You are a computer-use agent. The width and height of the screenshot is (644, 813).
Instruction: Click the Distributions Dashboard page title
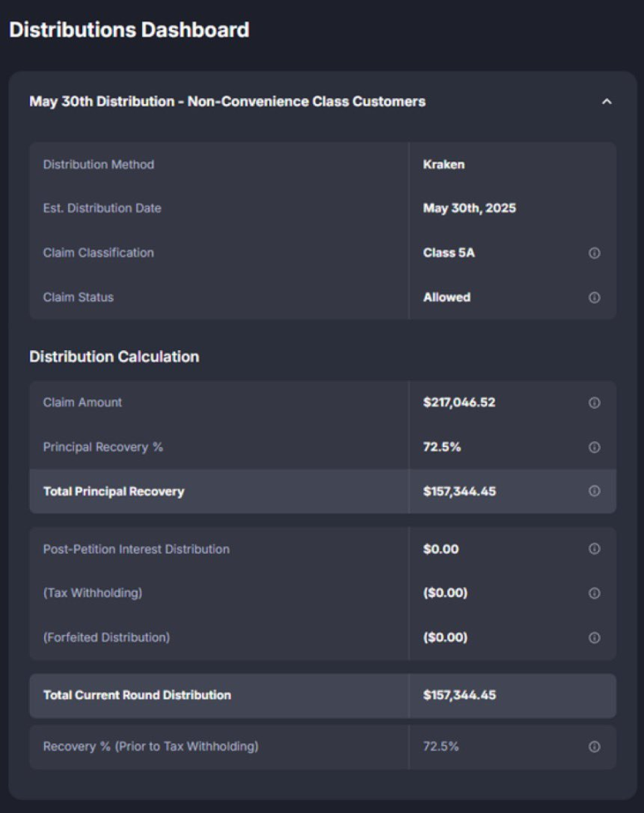point(129,30)
